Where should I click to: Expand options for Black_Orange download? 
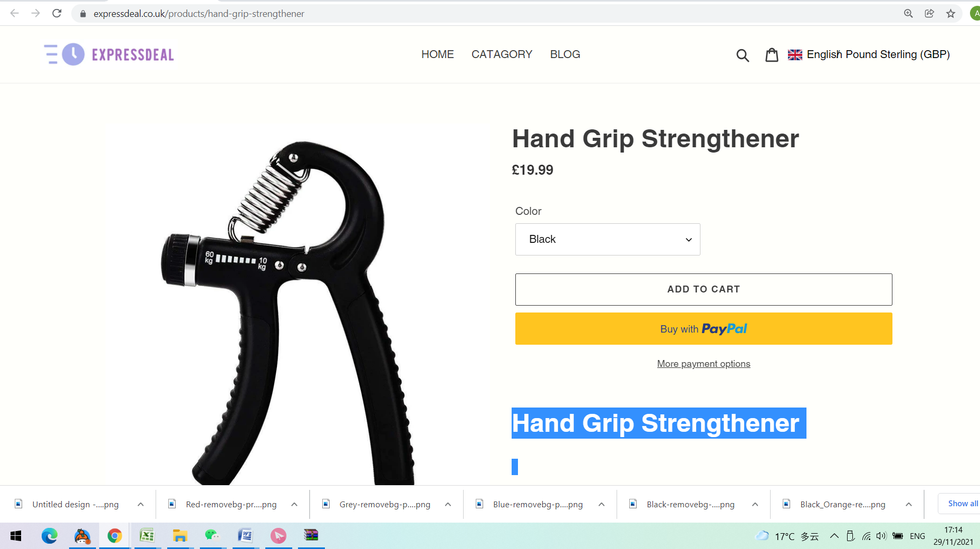909,504
